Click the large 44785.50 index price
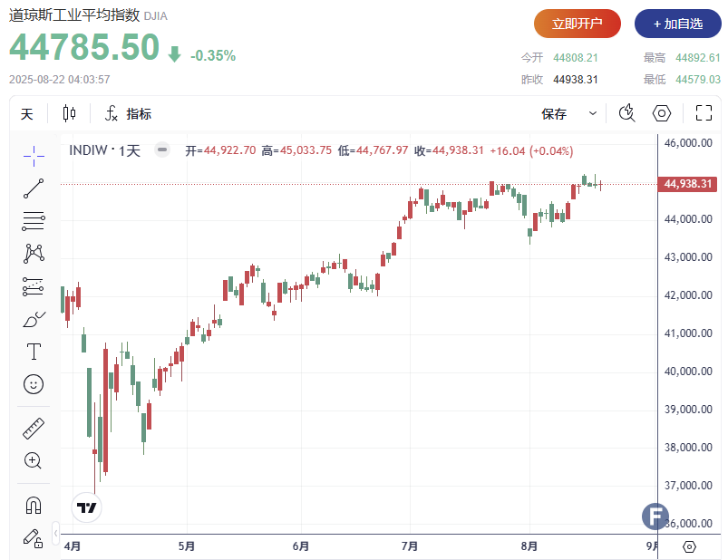This screenshot has width=728, height=560. tap(84, 47)
